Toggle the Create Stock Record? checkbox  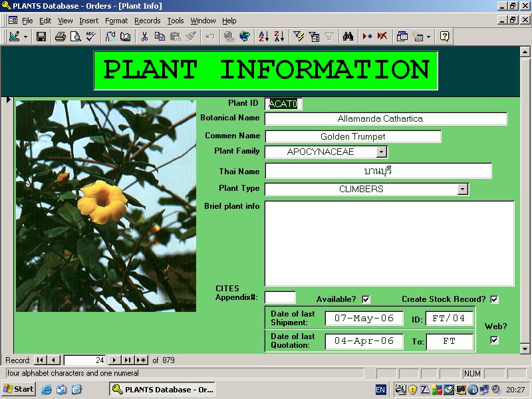[x=494, y=299]
